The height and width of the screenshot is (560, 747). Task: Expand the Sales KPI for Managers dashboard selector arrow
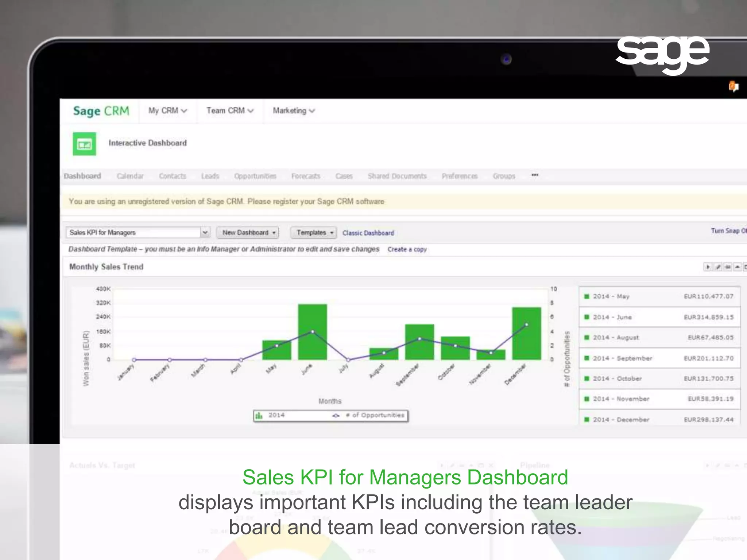point(205,232)
